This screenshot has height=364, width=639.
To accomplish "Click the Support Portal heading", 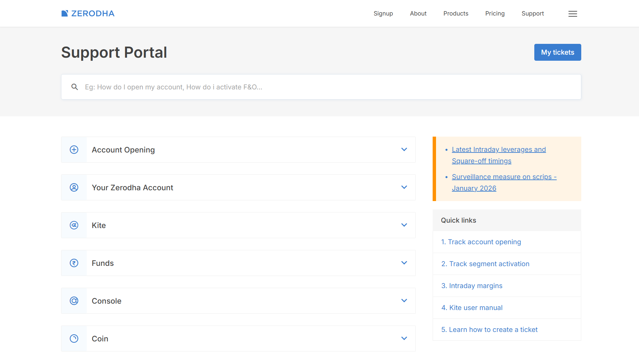I will pyautogui.click(x=114, y=52).
